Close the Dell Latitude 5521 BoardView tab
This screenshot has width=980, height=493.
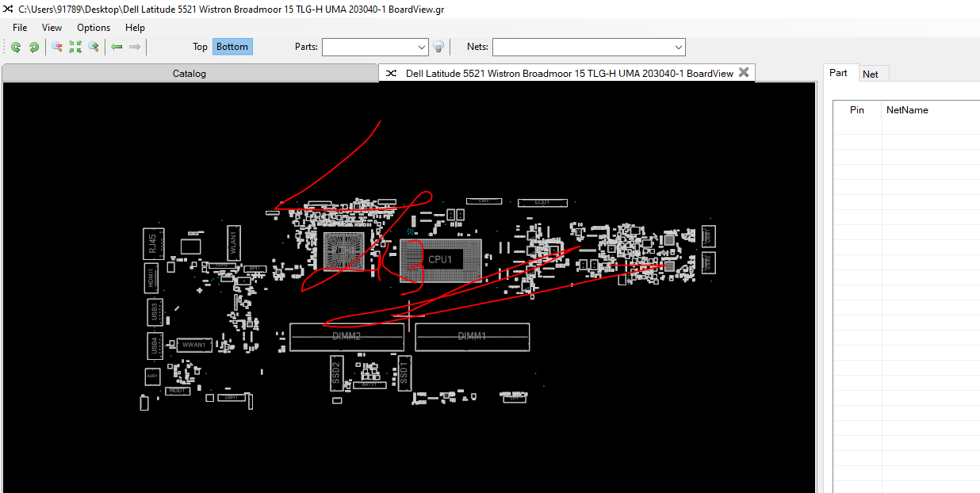coord(744,72)
